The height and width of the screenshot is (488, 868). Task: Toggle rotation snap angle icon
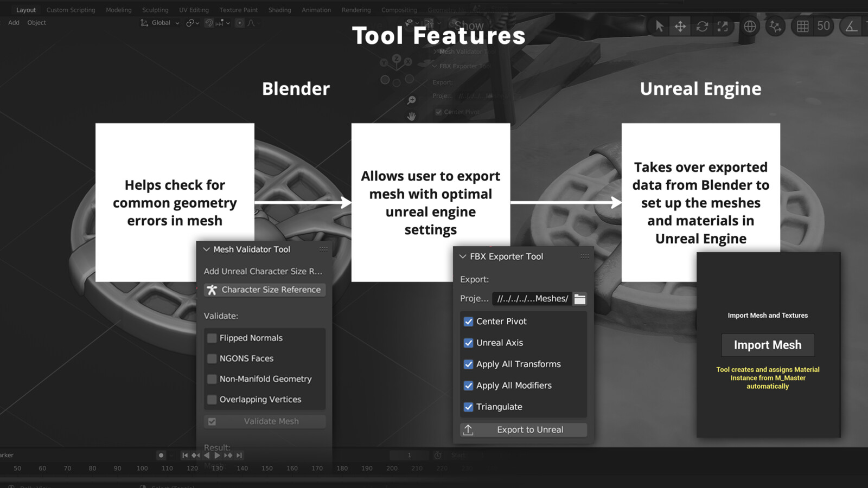coord(852,26)
